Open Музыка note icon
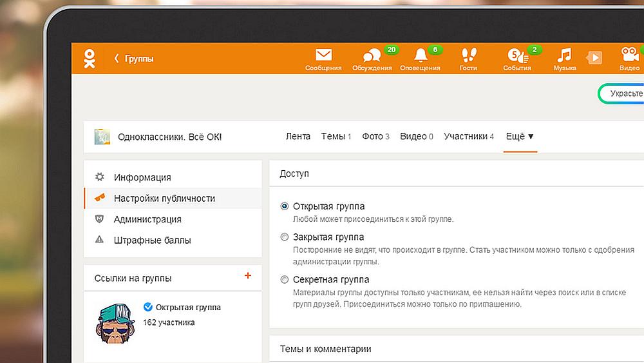Image resolution: width=644 pixels, height=363 pixels. [564, 55]
